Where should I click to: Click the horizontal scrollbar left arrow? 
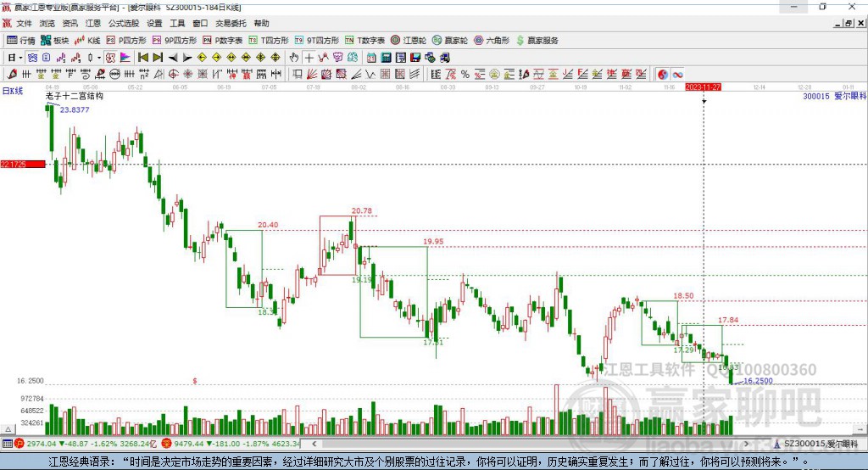(x=314, y=444)
